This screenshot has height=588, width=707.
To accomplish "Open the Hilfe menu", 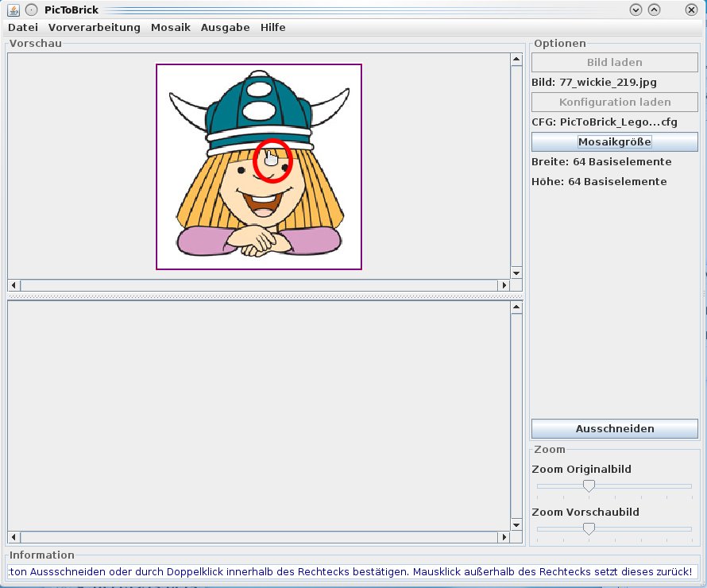I will (272, 28).
